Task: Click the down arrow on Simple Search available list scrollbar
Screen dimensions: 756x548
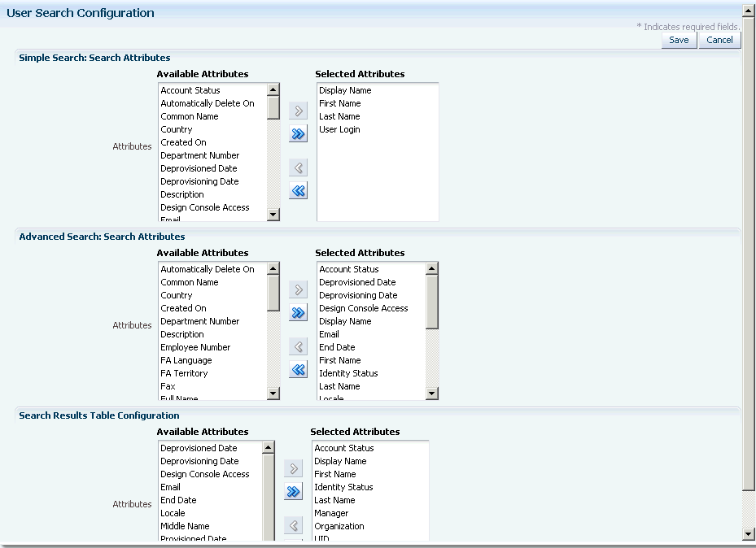Action: [x=273, y=215]
